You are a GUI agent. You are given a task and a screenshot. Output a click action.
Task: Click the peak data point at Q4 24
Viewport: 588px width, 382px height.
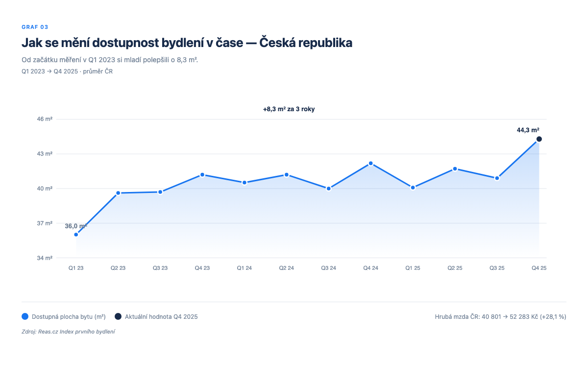point(370,163)
